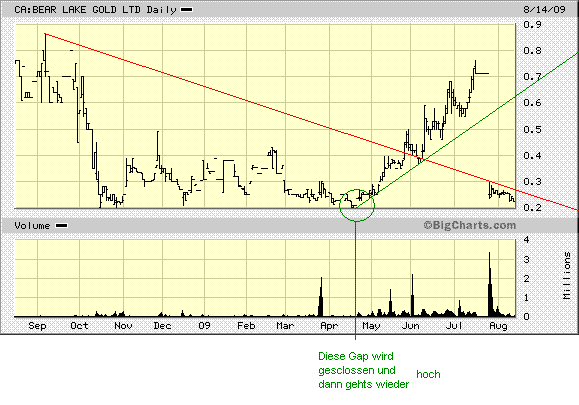
Task: Click the vertical Millions axis caption
Action: point(567,275)
